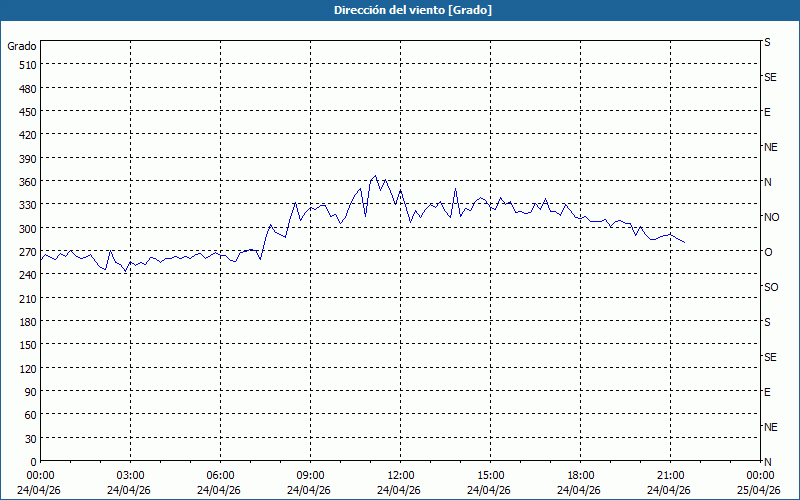
Task: Click the 510 label on the left axis
Action: coord(26,65)
